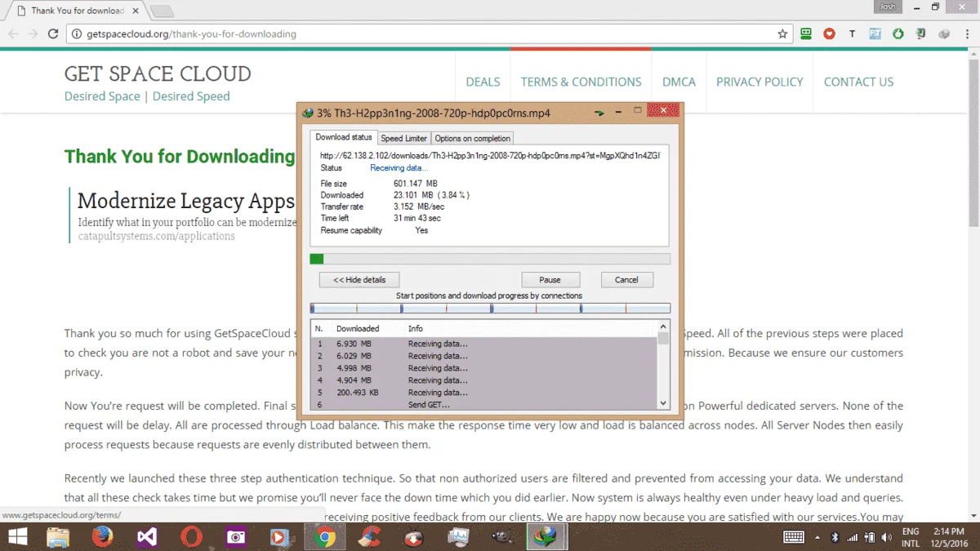Launch Opera from the taskbar
980x551 pixels.
(x=192, y=537)
